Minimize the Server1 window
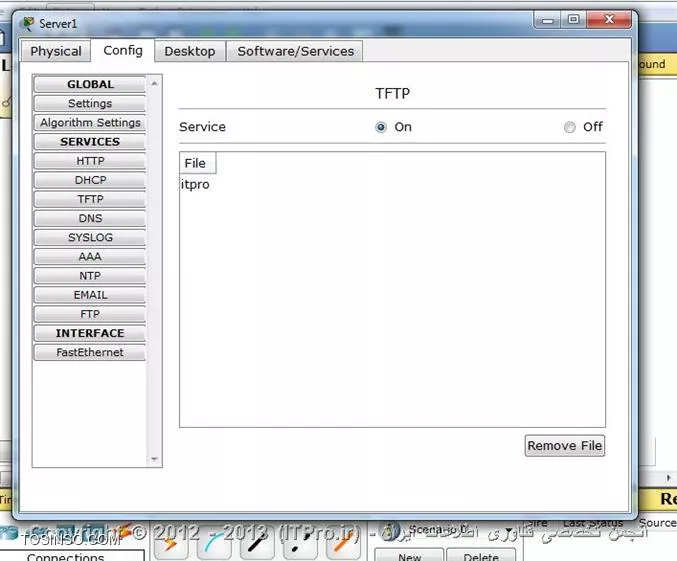This screenshot has height=561, width=677. point(547,20)
